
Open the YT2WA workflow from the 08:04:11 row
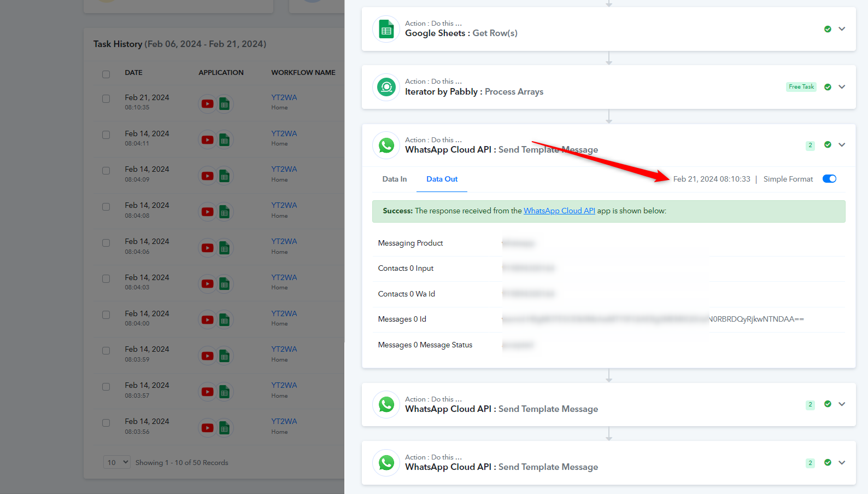click(284, 133)
